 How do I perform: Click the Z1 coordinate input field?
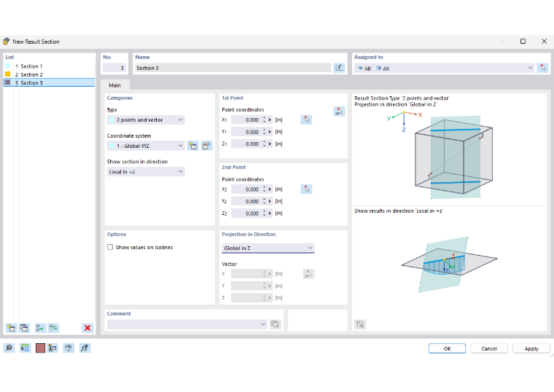point(246,144)
